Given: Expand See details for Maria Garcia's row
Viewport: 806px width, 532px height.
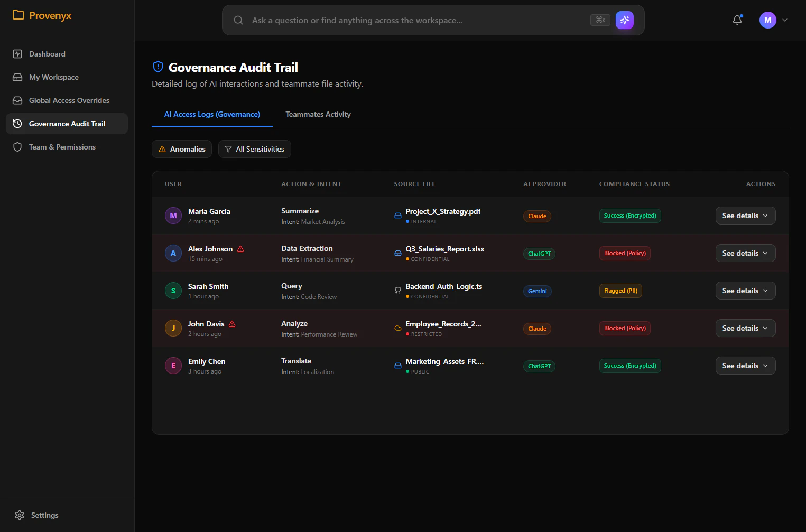Looking at the screenshot, I should (745, 216).
